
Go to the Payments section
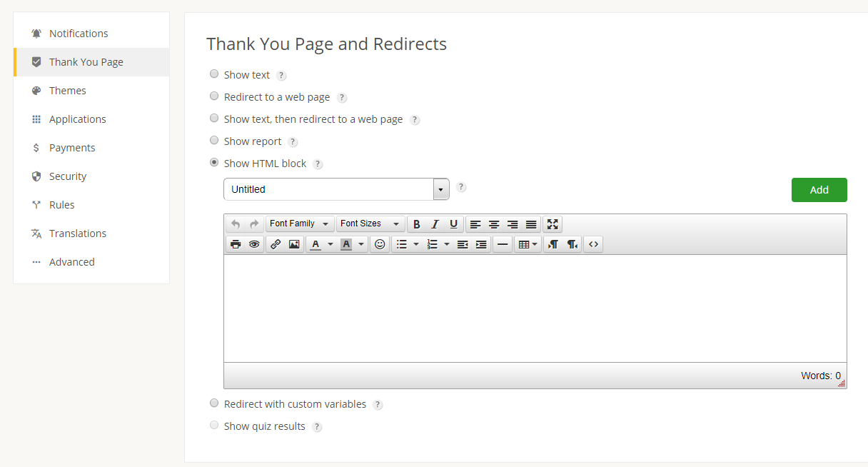91,148
